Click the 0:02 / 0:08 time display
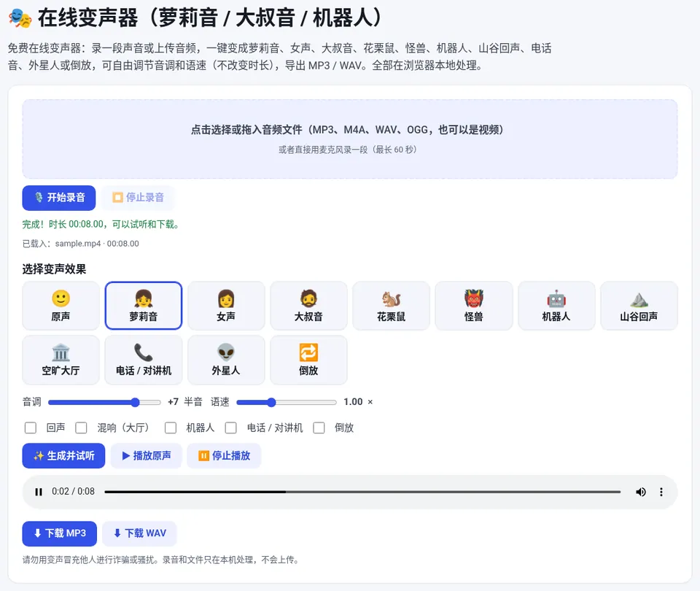Screen dimensions: 700x591 pyautogui.click(x=73, y=491)
